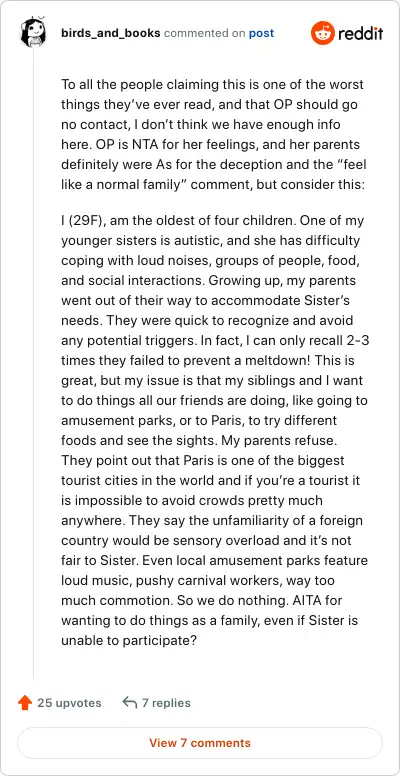Click the "View 7 comments" button
The image size is (400, 776).
tap(200, 743)
